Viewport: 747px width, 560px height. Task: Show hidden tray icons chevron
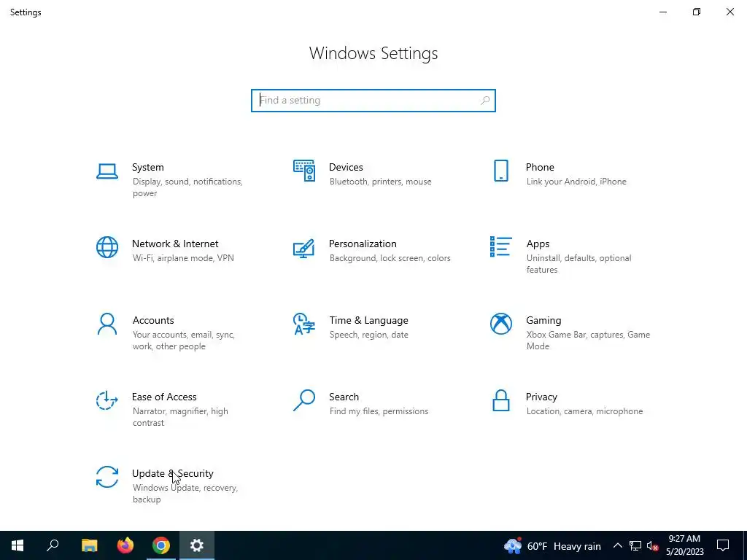617,545
